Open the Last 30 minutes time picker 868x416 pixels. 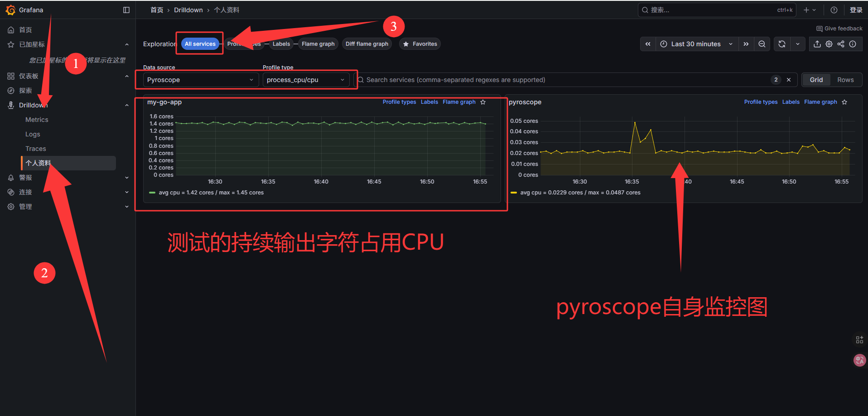[696, 44]
